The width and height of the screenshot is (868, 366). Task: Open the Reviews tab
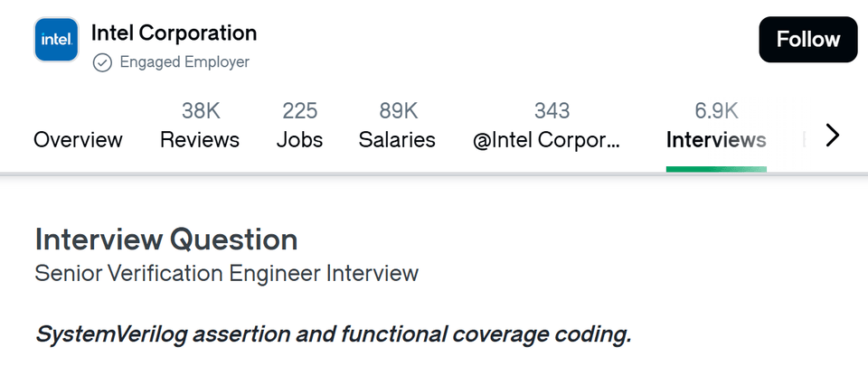tap(200, 140)
